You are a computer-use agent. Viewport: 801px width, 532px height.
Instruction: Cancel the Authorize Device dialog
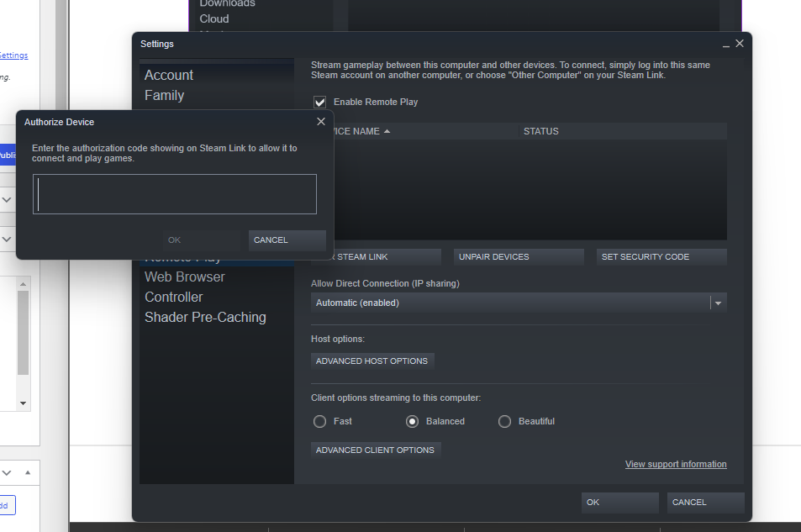(x=287, y=240)
